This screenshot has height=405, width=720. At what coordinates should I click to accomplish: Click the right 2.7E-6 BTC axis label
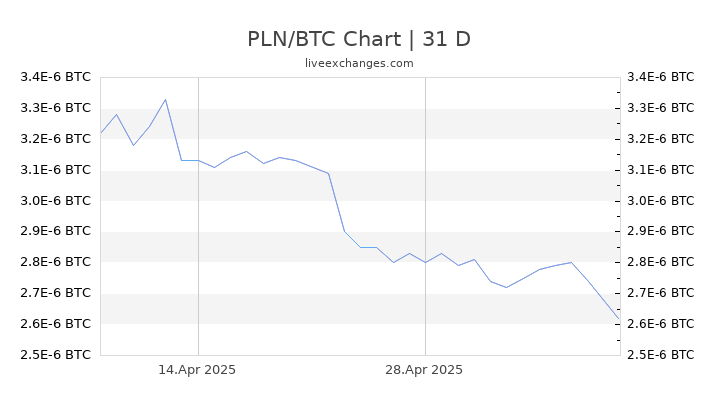tap(661, 292)
